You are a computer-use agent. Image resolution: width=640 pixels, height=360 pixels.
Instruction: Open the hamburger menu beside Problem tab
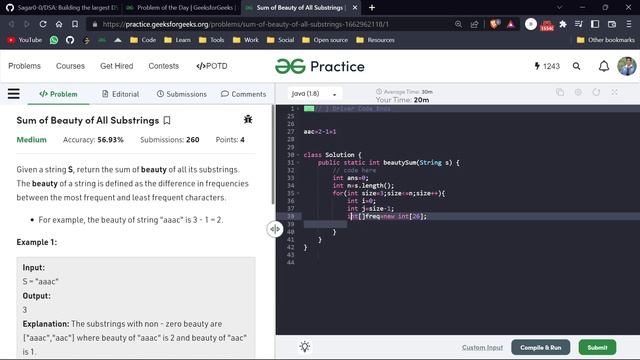coord(13,94)
